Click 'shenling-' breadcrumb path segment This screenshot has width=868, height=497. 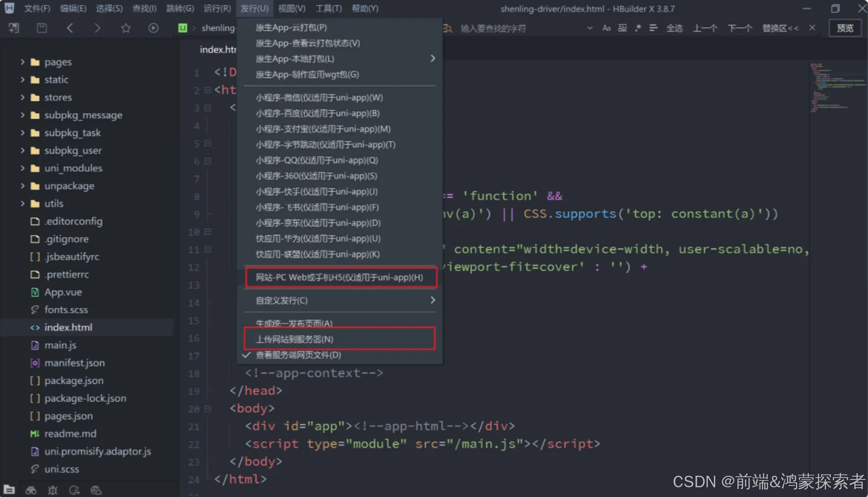point(218,28)
